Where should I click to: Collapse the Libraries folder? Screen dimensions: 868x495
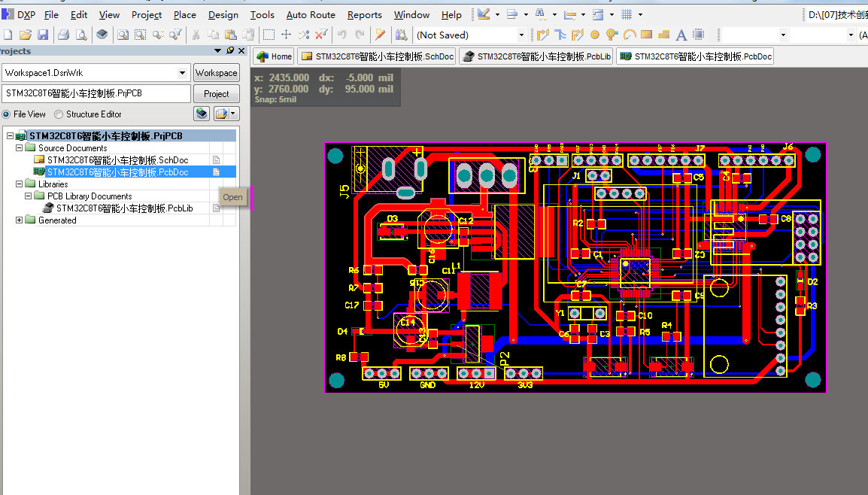click(x=20, y=184)
